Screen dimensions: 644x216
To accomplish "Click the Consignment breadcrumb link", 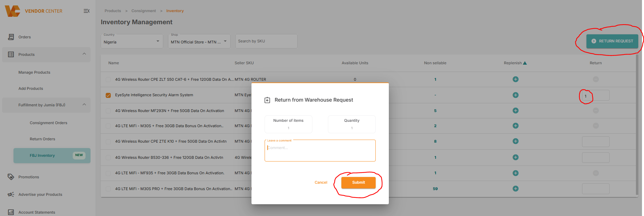I will click(x=144, y=11).
